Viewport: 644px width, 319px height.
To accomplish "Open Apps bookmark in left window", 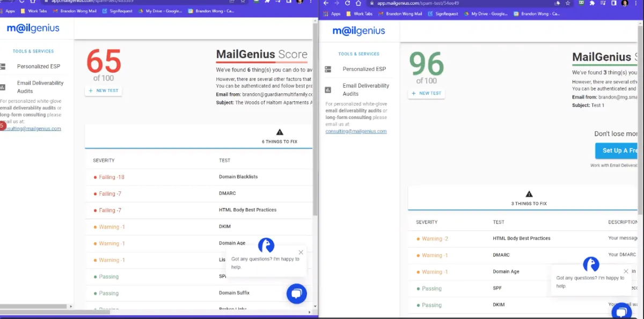I will (7, 11).
